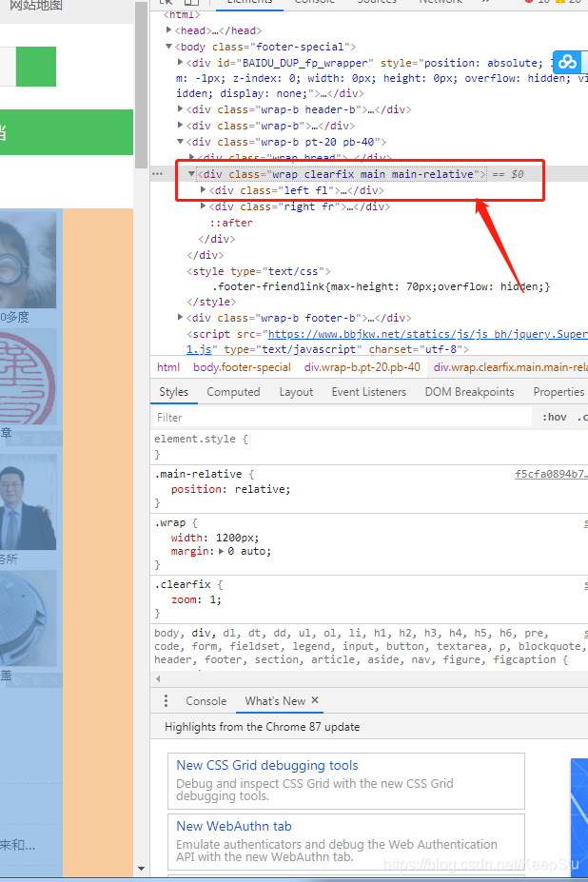The height and width of the screenshot is (882, 588).
Task: Switch to the Computed tab
Action: pyautogui.click(x=233, y=392)
